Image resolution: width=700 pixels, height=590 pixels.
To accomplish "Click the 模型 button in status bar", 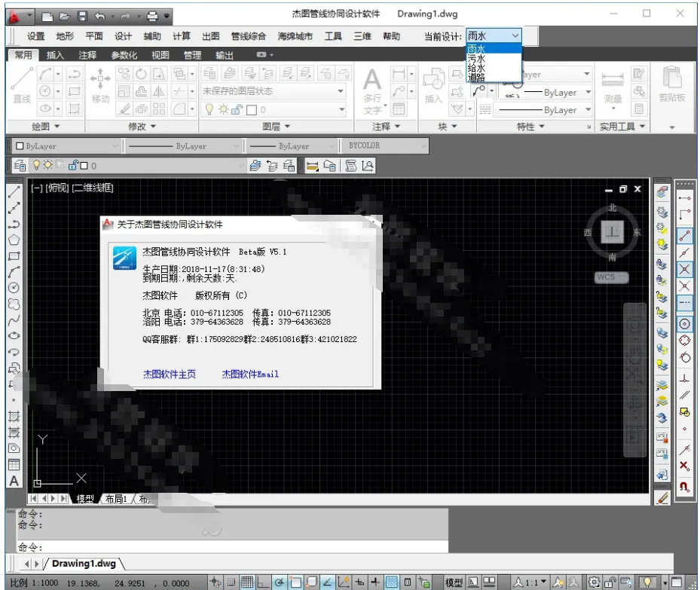I will coord(454,582).
